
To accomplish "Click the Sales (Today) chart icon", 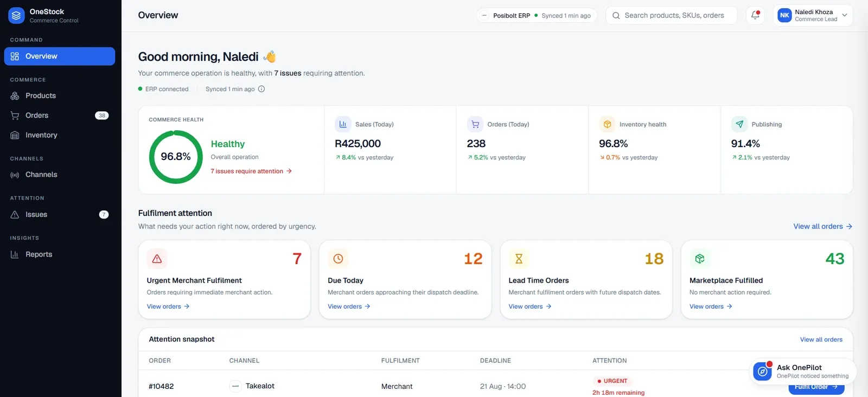I will [343, 124].
